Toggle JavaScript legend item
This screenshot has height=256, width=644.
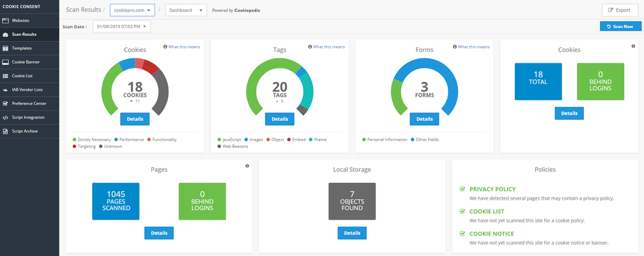pyautogui.click(x=229, y=140)
